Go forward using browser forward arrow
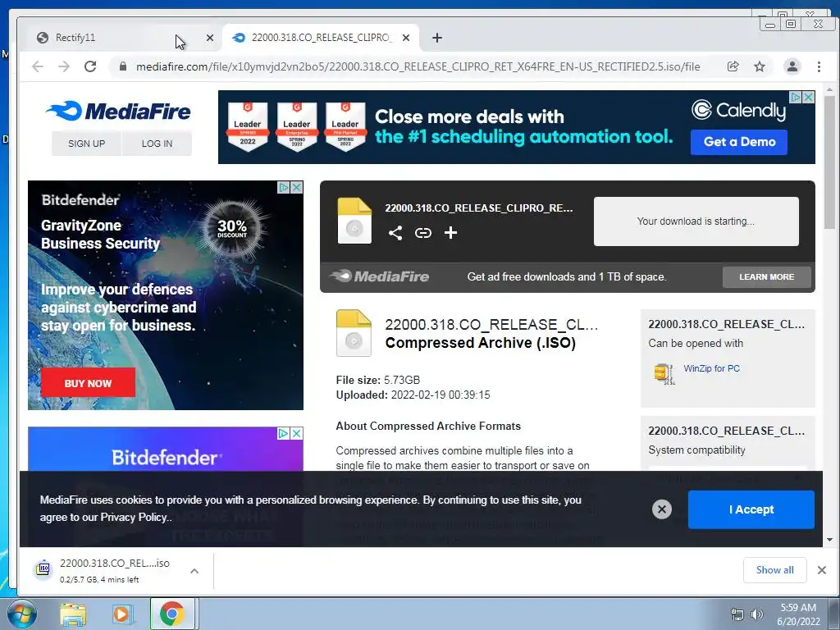Image resolution: width=840 pixels, height=630 pixels. [x=64, y=66]
